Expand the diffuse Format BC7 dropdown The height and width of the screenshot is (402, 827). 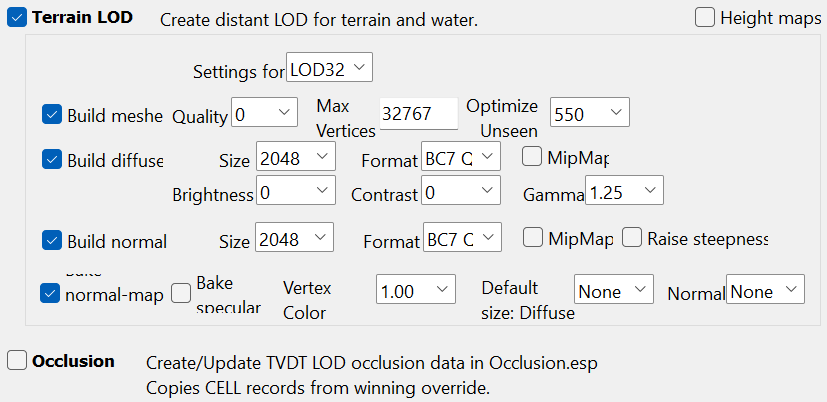pos(461,156)
